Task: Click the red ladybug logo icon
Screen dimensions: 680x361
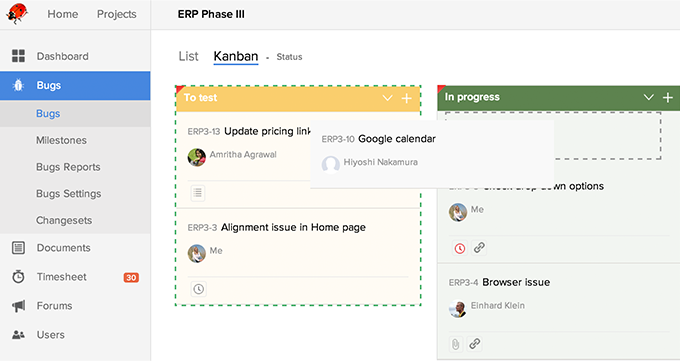Action: pos(17,13)
